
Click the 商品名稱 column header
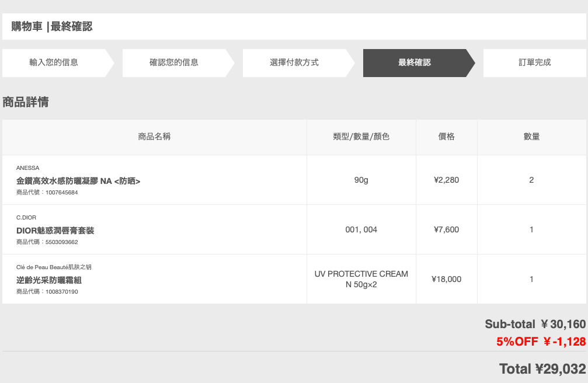[x=154, y=137]
